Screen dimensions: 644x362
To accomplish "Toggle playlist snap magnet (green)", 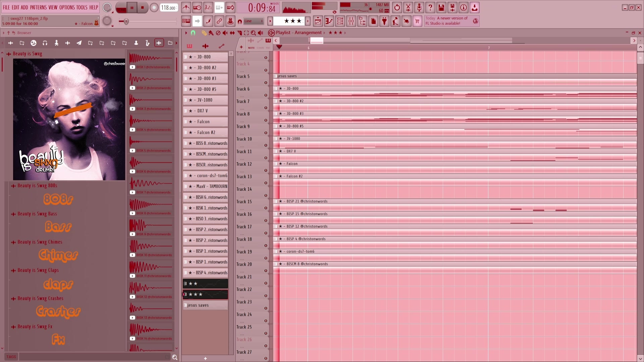I will point(193,33).
